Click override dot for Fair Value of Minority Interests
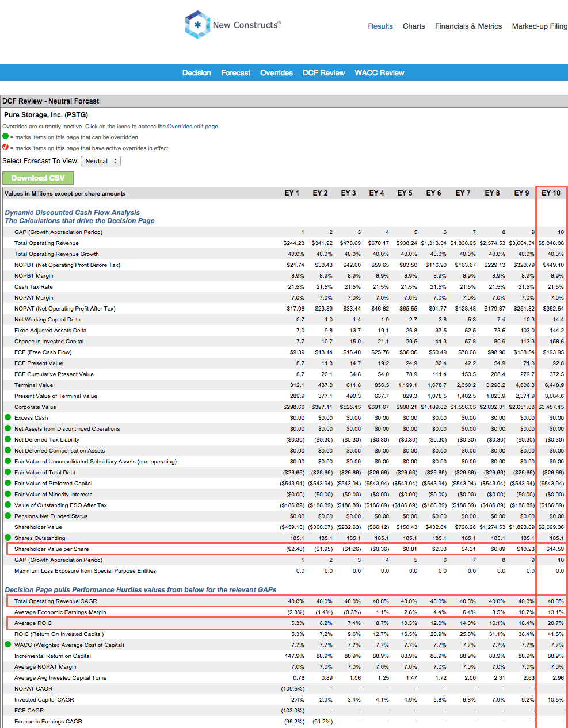 click(x=8, y=494)
